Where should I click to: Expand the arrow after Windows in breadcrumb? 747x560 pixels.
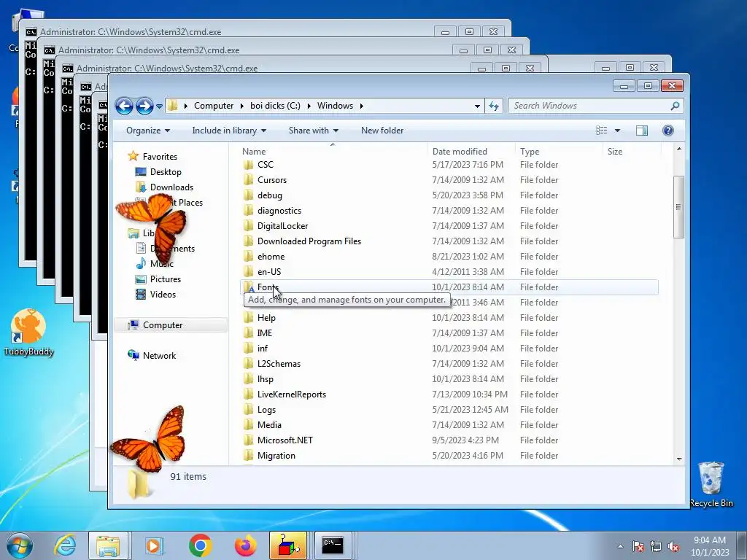[x=362, y=106]
